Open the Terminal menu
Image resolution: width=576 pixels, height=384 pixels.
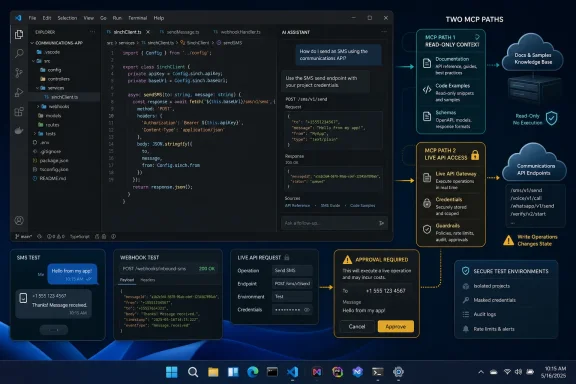click(137, 18)
